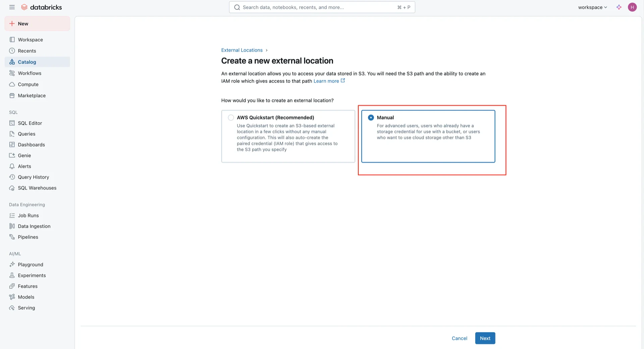This screenshot has height=349, width=644.
Task: Click the Workspace sidebar icon
Action: pyautogui.click(x=12, y=40)
